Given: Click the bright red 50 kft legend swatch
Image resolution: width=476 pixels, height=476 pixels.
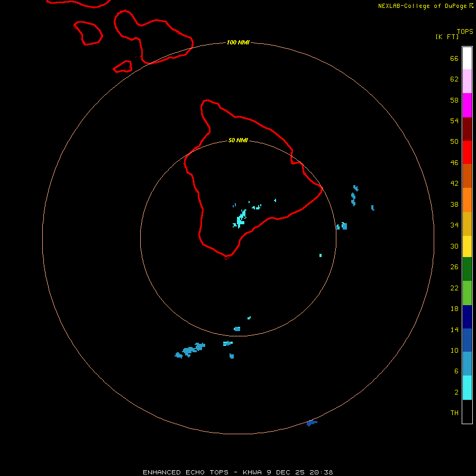Looking at the screenshot, I should coord(467,152).
